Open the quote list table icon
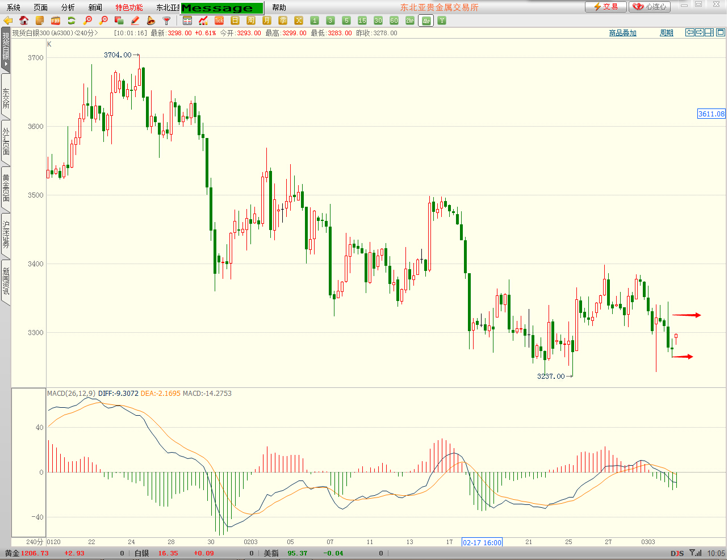This screenshot has height=560, width=728. 187,20
